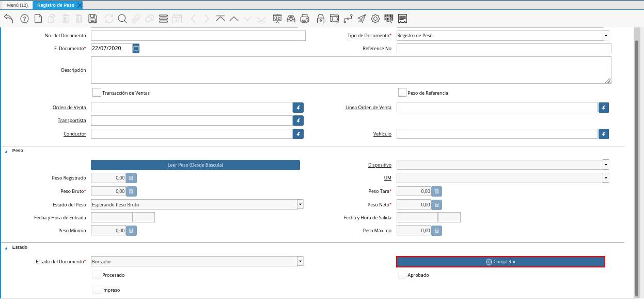Save the record with floppy disk icon
The height and width of the screenshot is (299, 644).
pos(93,19)
